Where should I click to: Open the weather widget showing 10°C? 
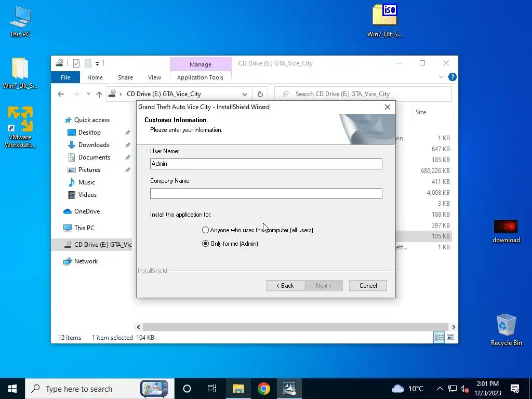pyautogui.click(x=407, y=389)
